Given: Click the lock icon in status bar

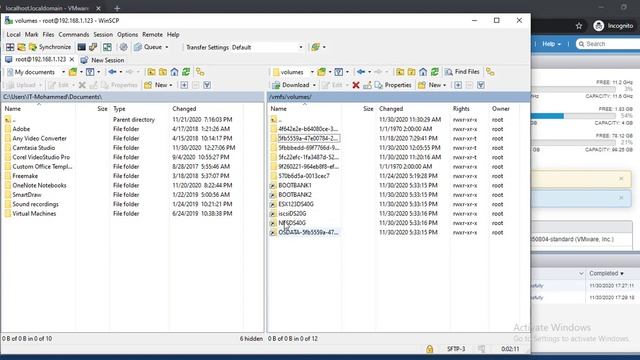Looking at the screenshot, I should tap(429, 349).
